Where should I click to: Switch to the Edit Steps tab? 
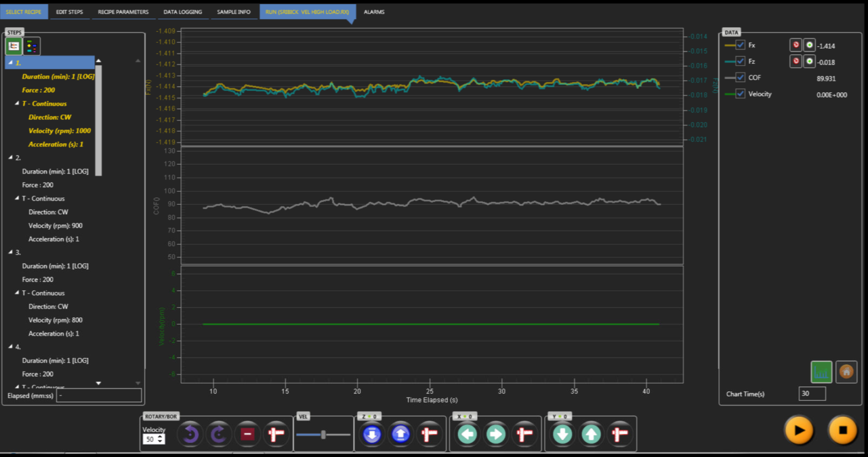[70, 12]
